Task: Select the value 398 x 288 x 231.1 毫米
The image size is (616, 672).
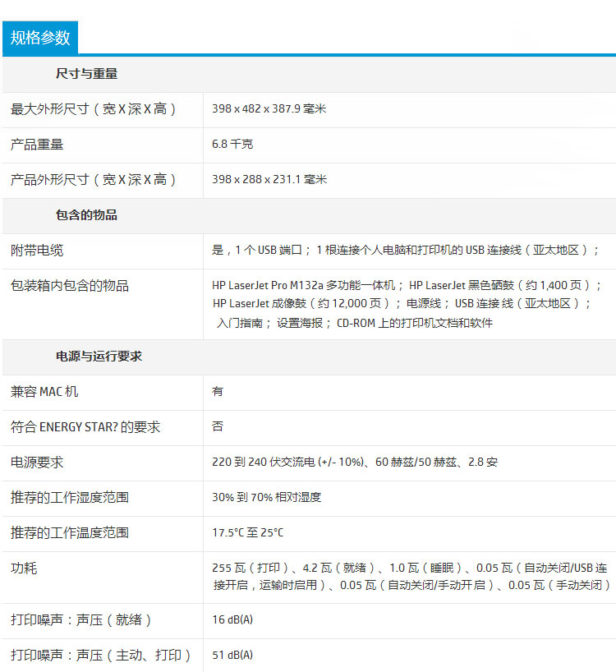Action: tap(269, 179)
